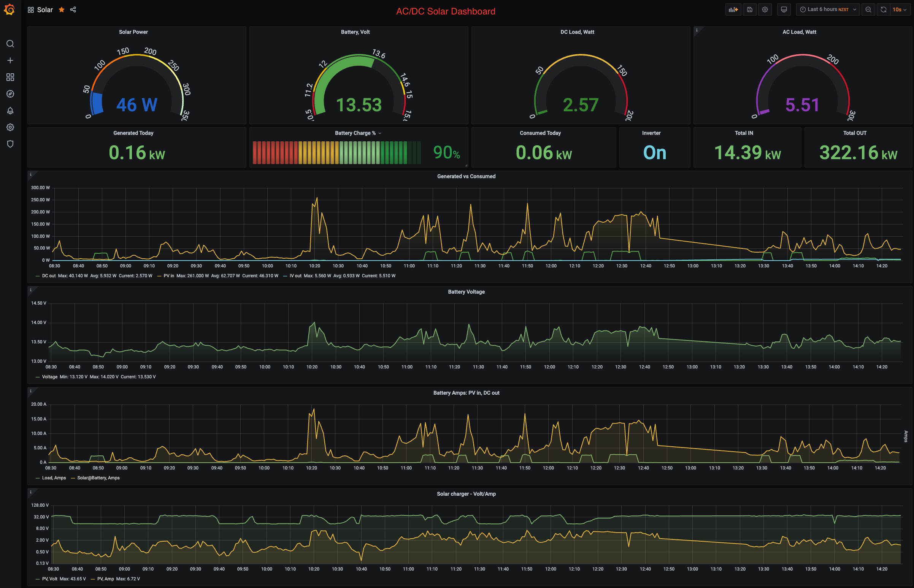Click the Battery Charge % bar gauge
914x588 pixels.
(336, 152)
